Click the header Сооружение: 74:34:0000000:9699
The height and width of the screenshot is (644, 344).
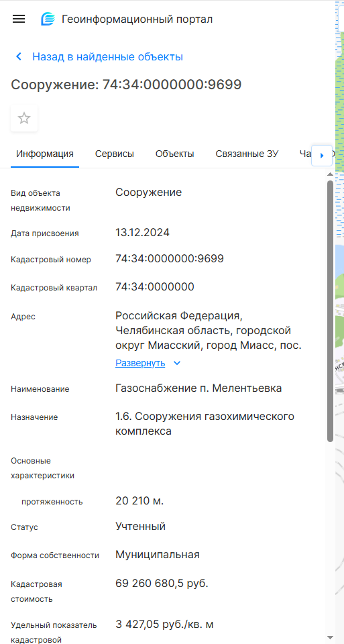[x=126, y=85]
